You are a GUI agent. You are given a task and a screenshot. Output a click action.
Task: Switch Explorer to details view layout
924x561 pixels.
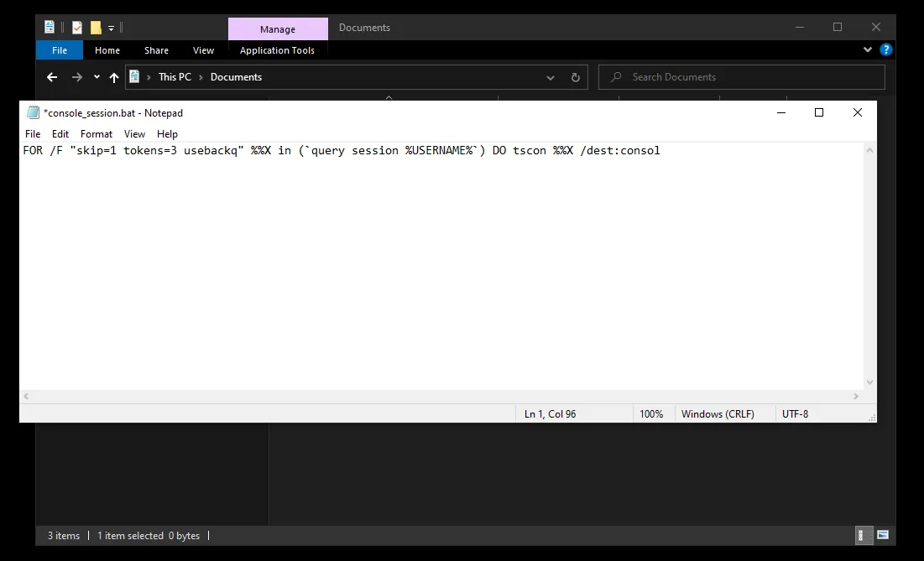(863, 535)
